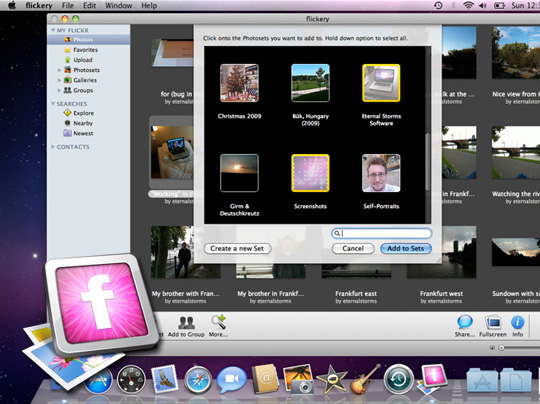Viewport: 540px width, 404px height.
Task: Click the photoset list scrollbar
Action: 428,162
